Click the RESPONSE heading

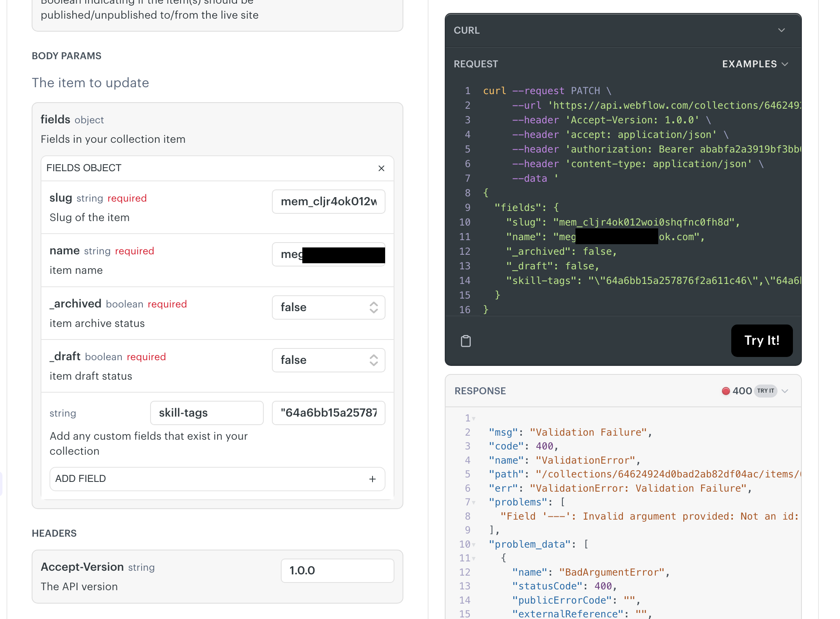(x=480, y=391)
